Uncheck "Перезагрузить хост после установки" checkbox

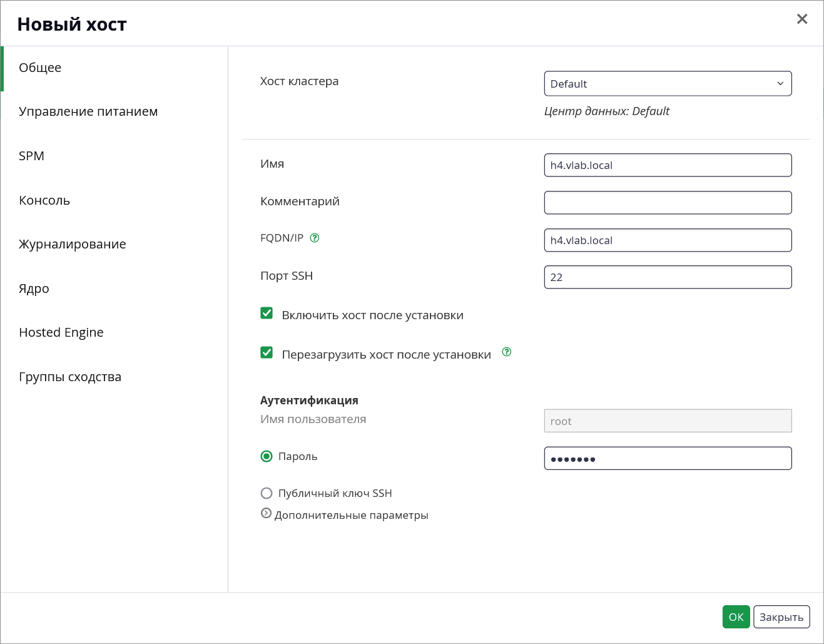267,352
